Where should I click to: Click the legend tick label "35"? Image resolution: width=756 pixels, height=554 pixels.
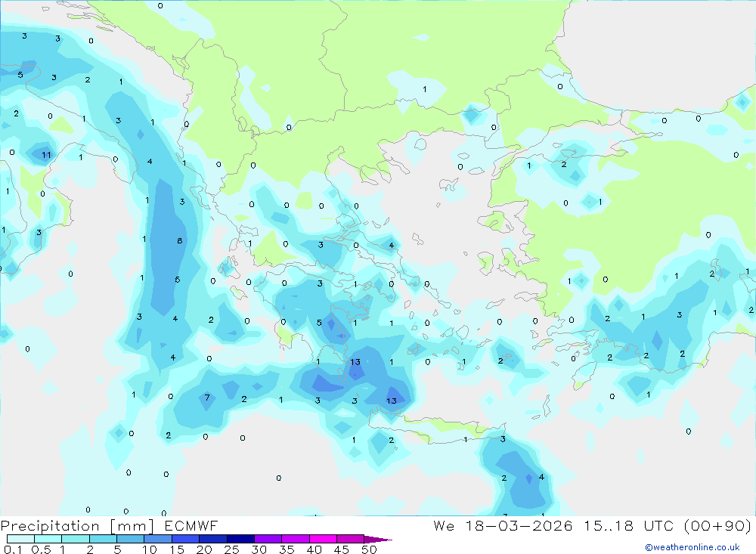point(287,549)
